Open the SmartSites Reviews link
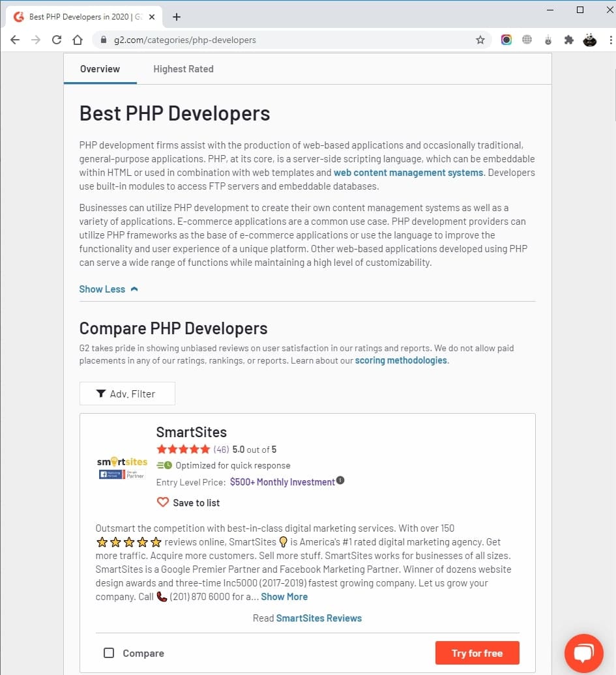Screen dimensions: 616x675 coord(319,618)
